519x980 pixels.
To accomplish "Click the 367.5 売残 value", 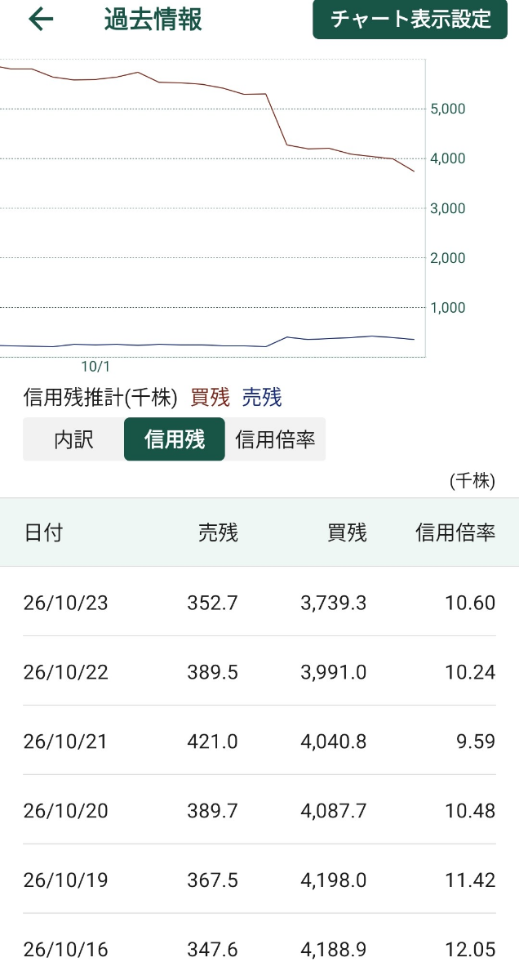I will [212, 880].
